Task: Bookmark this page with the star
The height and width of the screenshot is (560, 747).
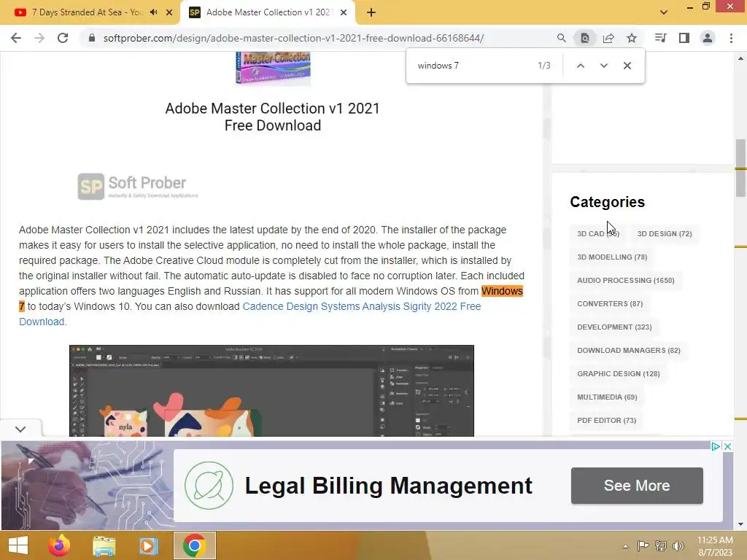Action: point(632,38)
